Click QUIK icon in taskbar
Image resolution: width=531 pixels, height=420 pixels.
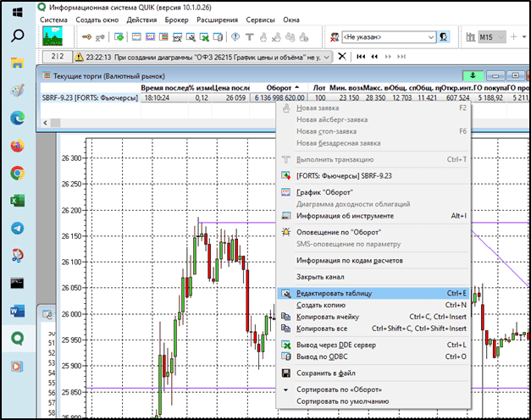(17, 338)
